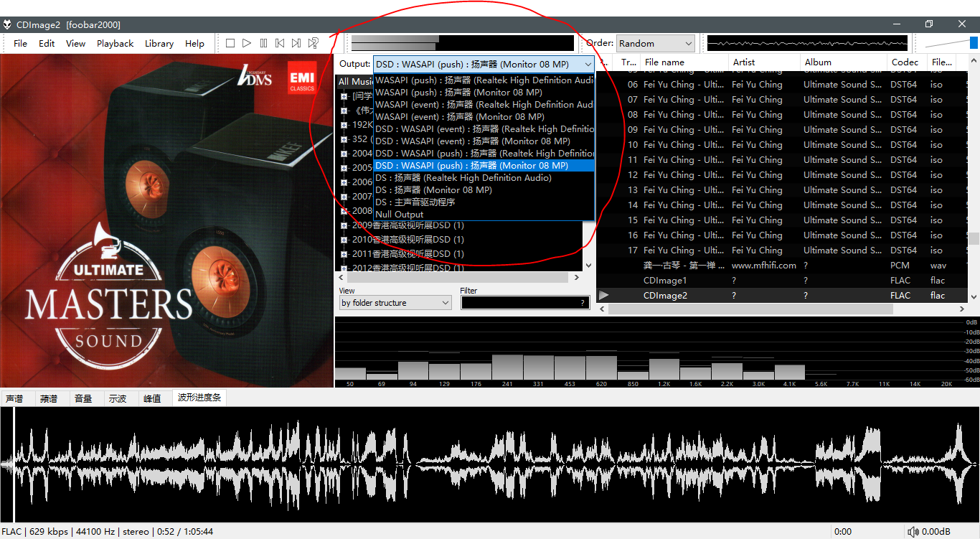Switch to the 峰值 tab
Image resolution: width=980 pixels, height=539 pixels.
pos(152,398)
